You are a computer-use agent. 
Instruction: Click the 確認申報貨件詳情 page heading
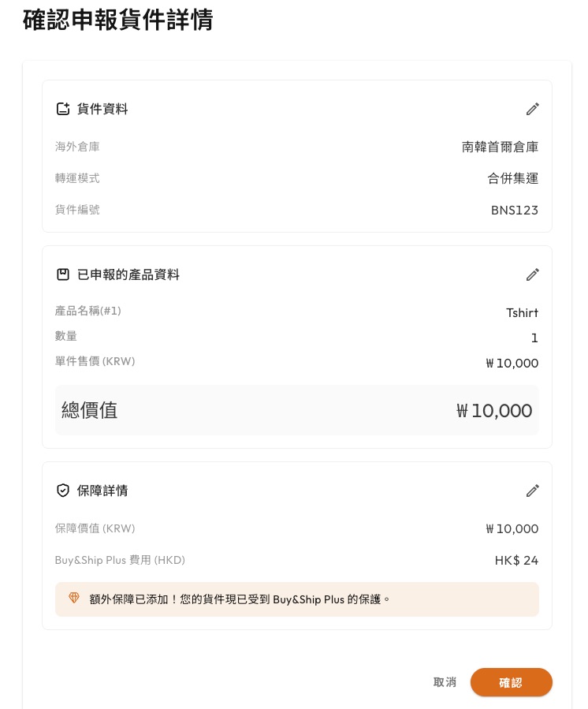pos(118,20)
